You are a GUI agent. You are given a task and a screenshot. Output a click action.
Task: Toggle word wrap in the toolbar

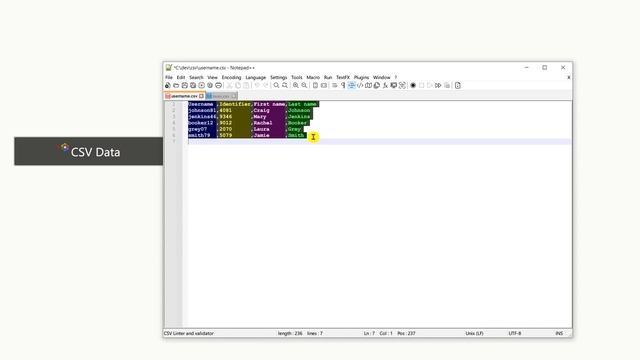pos(334,85)
